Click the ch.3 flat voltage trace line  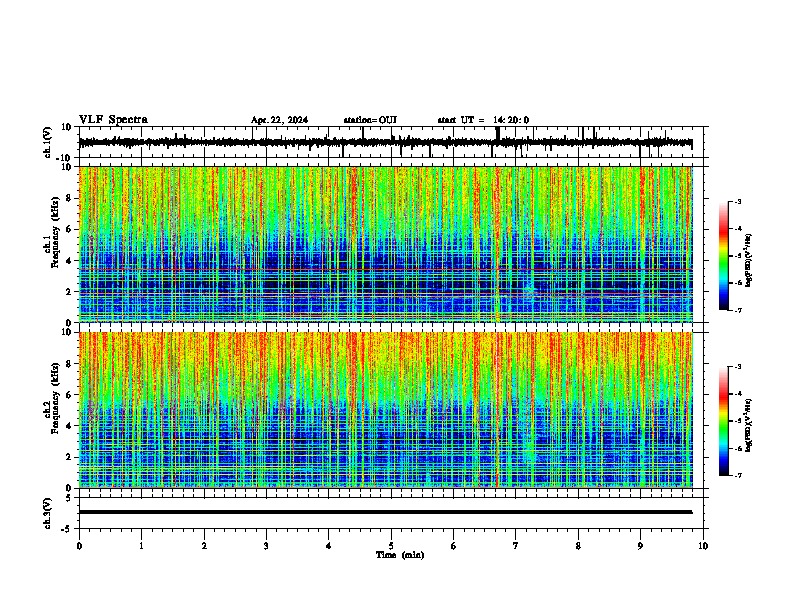pos(386,512)
